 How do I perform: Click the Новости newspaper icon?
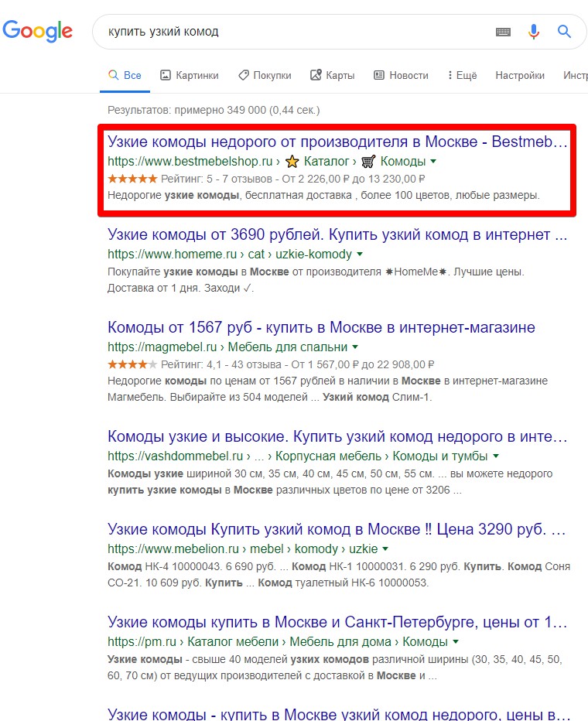pyautogui.click(x=379, y=75)
